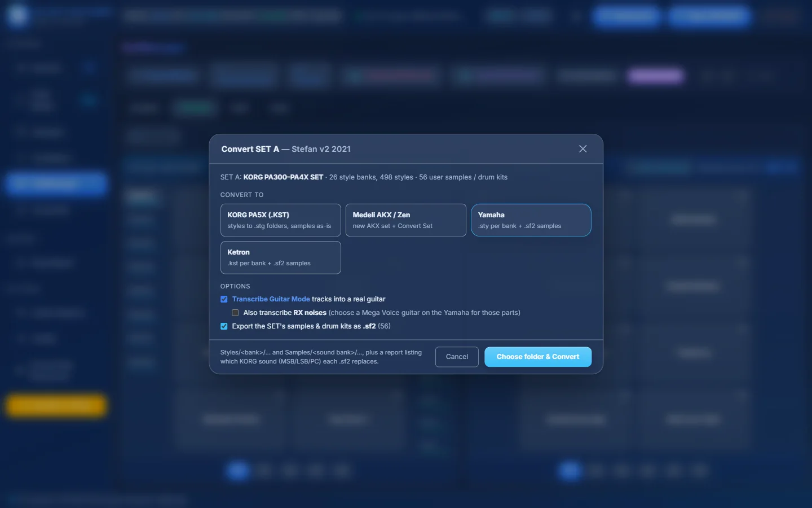812x508 pixels.
Task: Click the "Styles/<bank>/..." footer note
Action: pyautogui.click(x=321, y=357)
